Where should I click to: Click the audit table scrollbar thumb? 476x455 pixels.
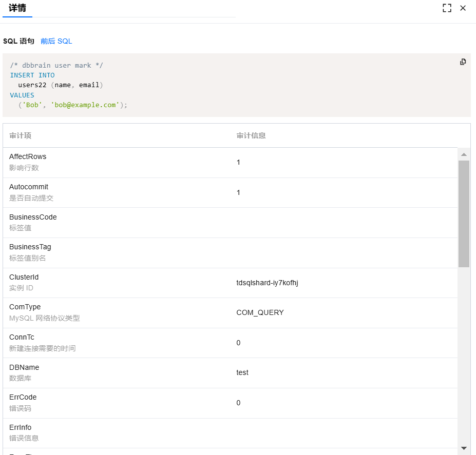click(x=464, y=213)
